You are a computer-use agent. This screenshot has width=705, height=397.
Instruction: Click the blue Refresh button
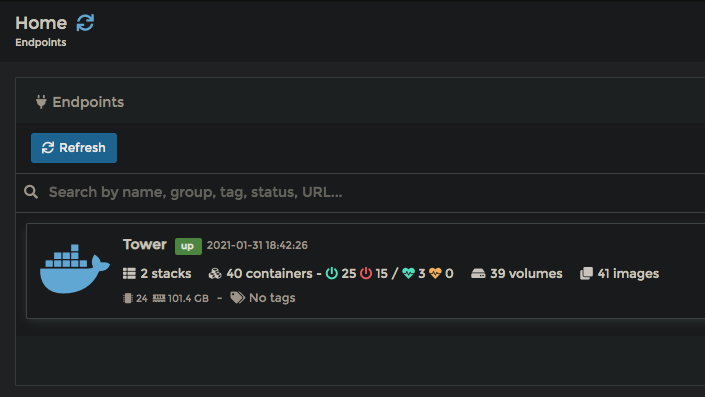(74, 148)
